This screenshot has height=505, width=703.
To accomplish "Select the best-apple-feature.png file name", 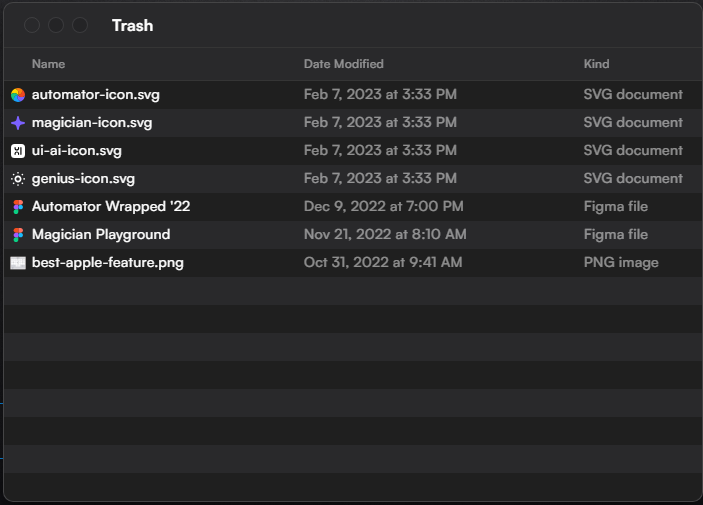I will coord(108,263).
